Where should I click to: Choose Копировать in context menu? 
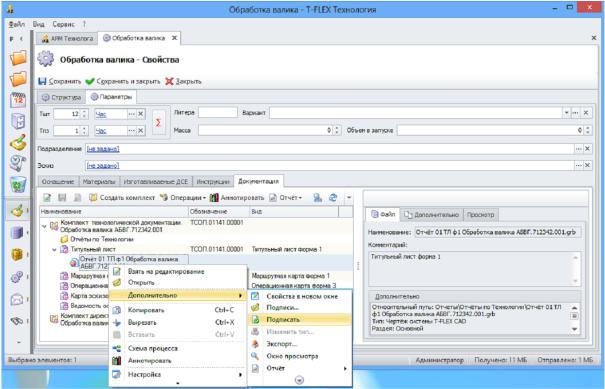pyautogui.click(x=177, y=310)
